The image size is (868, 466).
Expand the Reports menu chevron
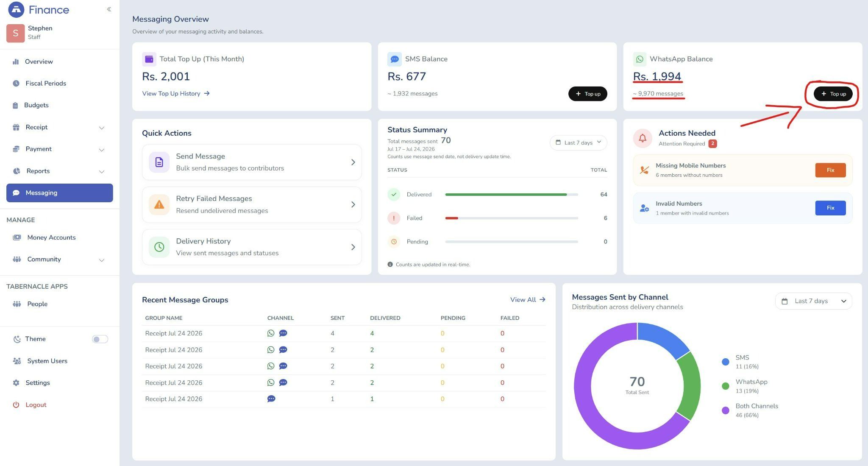click(x=102, y=172)
